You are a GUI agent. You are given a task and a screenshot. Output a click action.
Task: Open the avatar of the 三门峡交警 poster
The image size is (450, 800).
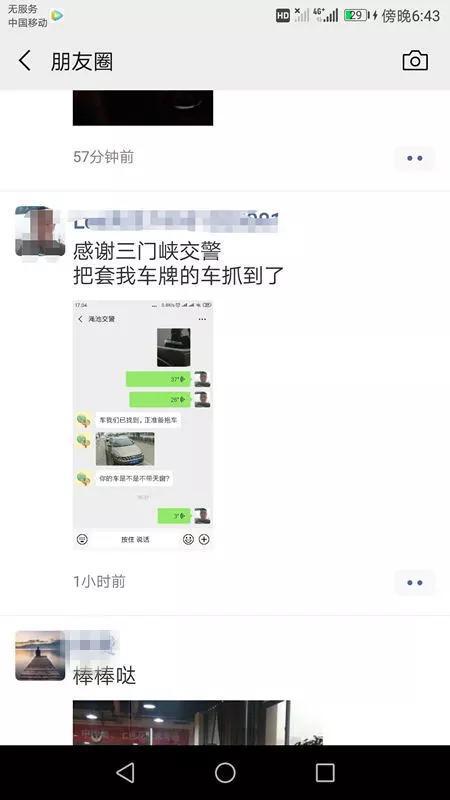40,231
